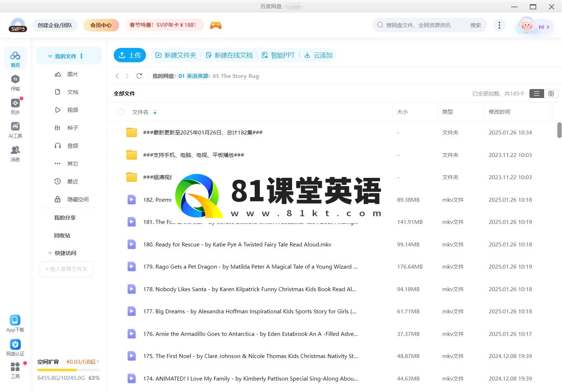Open 我的文件 three-dot options

(x=82, y=56)
